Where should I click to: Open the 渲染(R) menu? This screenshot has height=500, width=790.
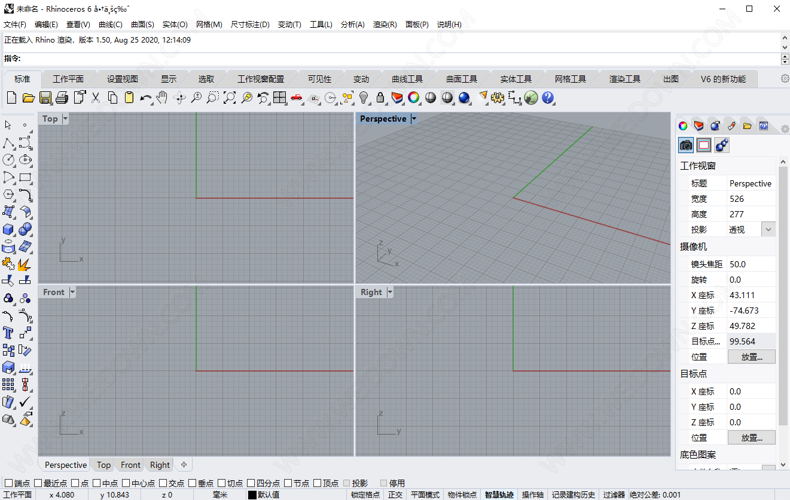385,24
